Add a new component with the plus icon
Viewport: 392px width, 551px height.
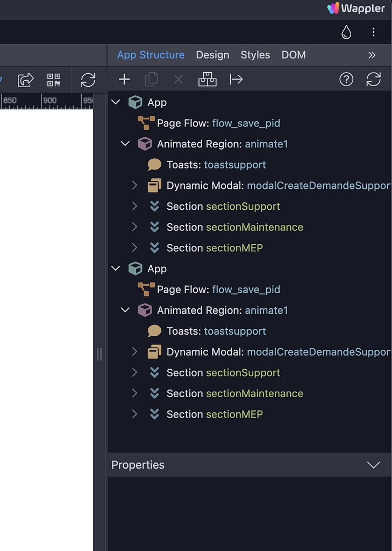(124, 79)
